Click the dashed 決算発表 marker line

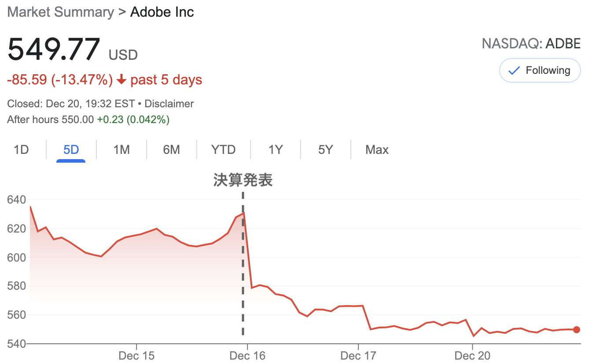(x=243, y=263)
